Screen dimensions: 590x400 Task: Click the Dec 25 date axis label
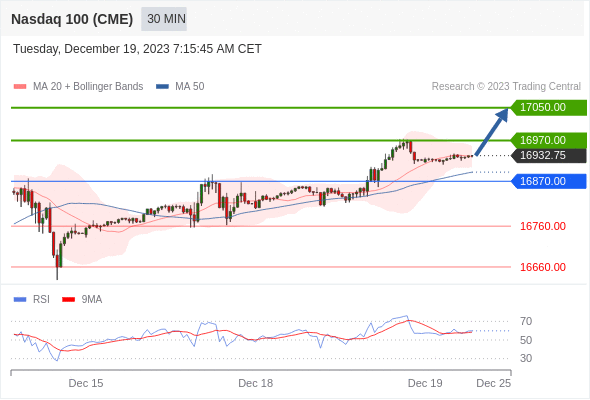pyautogui.click(x=494, y=383)
